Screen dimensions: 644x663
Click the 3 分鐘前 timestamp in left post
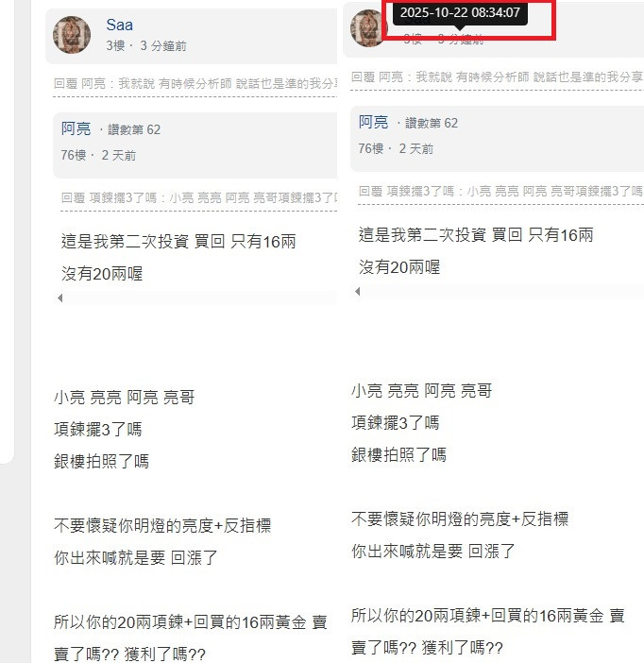coord(163,45)
